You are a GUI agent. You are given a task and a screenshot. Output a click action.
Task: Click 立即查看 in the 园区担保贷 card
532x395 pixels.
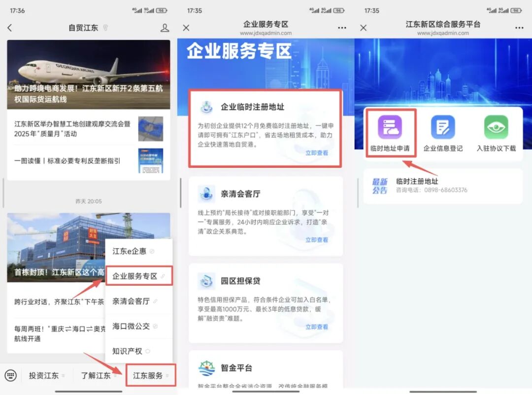tap(316, 327)
